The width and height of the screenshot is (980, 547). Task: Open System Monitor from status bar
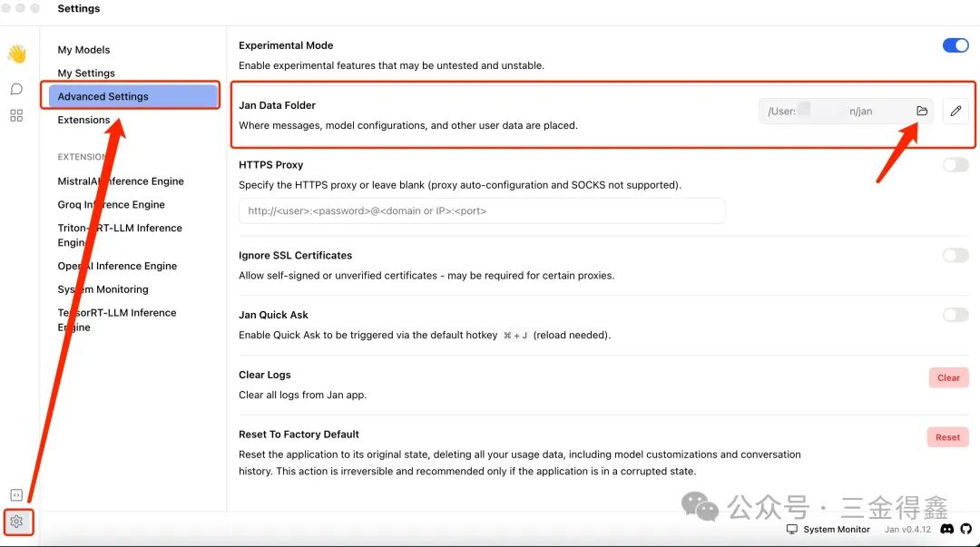828,529
